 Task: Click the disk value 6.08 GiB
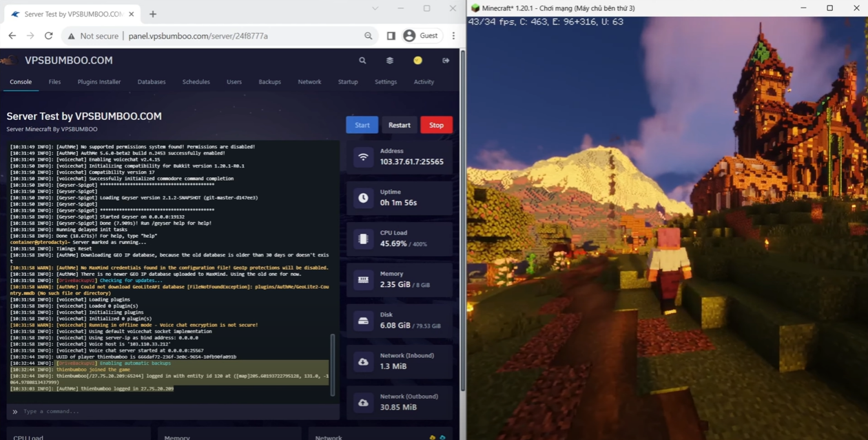tap(395, 326)
